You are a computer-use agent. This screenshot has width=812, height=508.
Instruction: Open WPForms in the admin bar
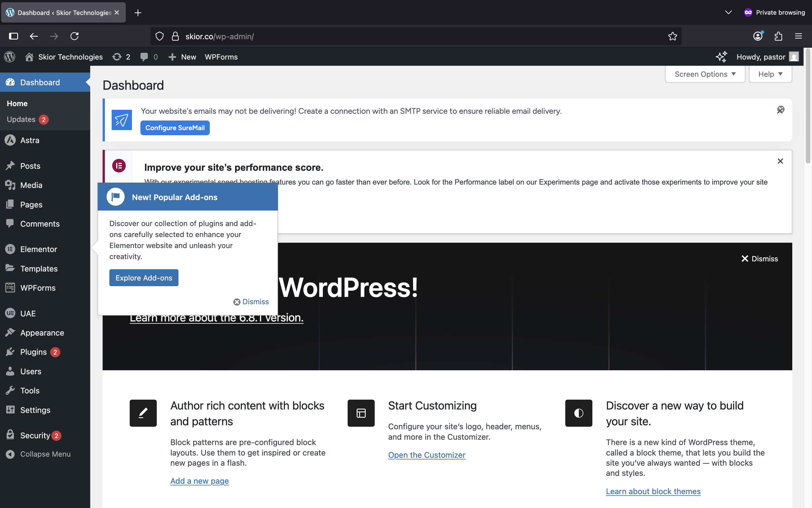221,57
